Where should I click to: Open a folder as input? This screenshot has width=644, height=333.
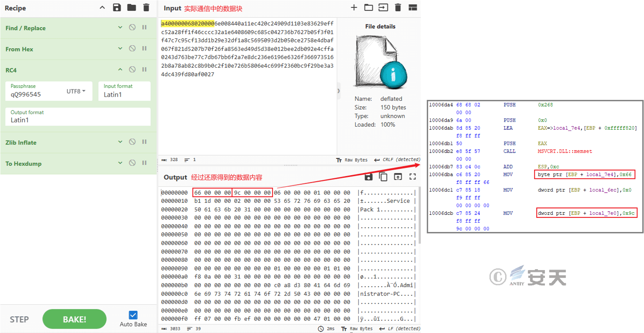[368, 8]
